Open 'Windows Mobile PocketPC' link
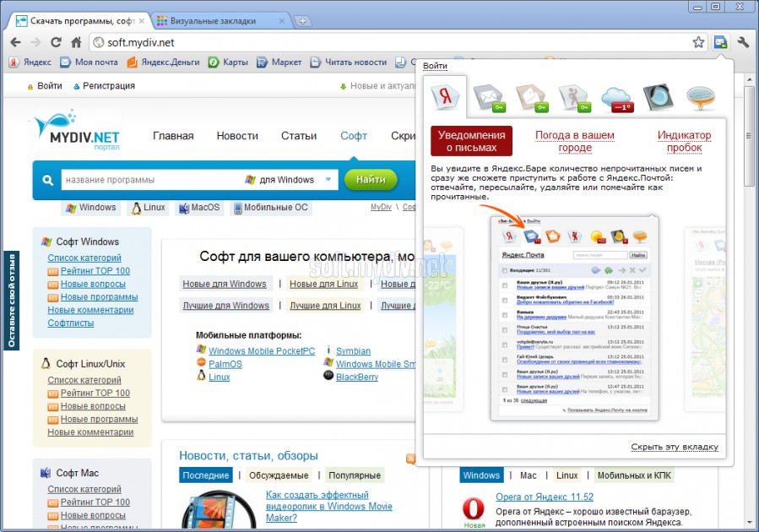759x532 pixels. point(262,351)
